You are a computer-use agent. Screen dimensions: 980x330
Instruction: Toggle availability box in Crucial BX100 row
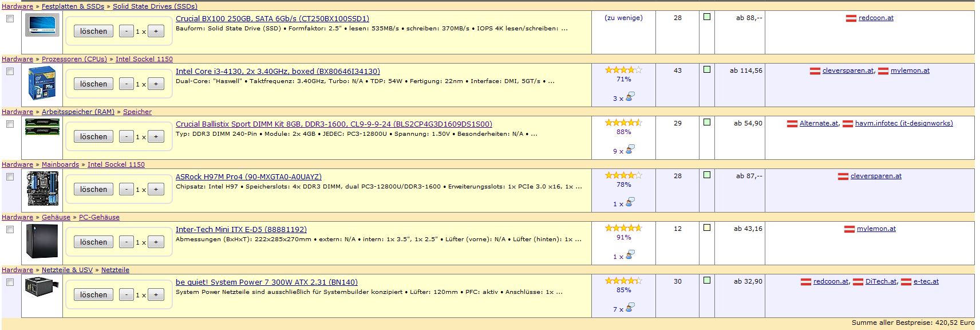coord(707,17)
